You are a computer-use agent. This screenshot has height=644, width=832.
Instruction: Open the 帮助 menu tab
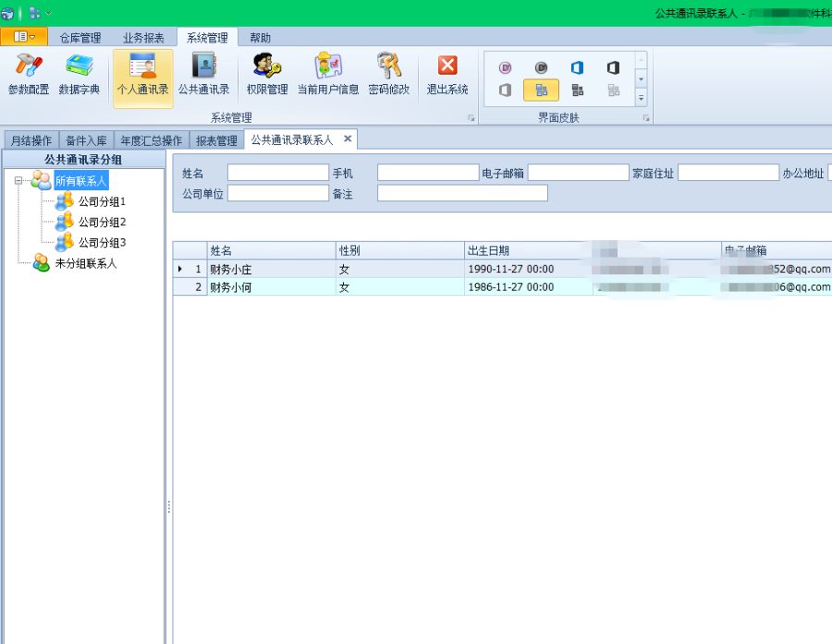tap(259, 38)
